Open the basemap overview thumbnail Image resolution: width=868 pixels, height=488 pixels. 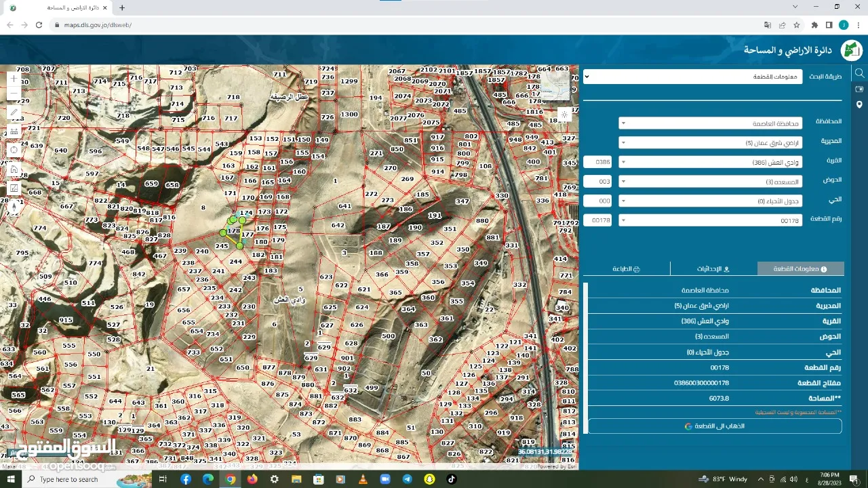pos(555,88)
